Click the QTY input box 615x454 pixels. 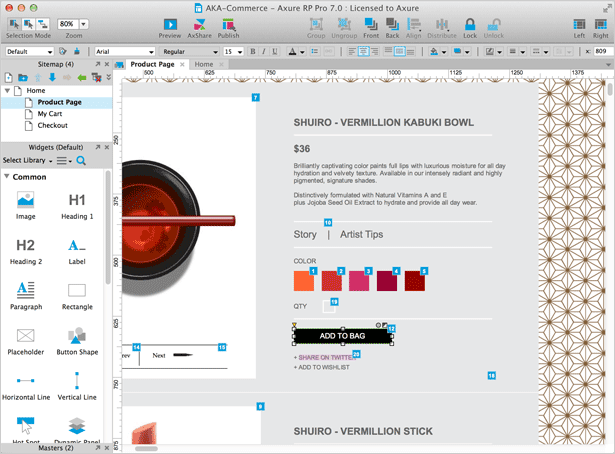tap(329, 306)
